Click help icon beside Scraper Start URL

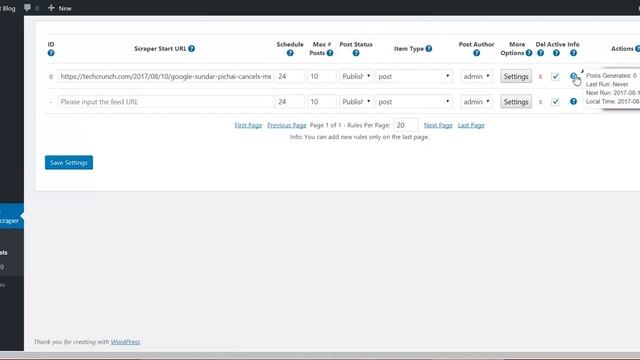191,49
